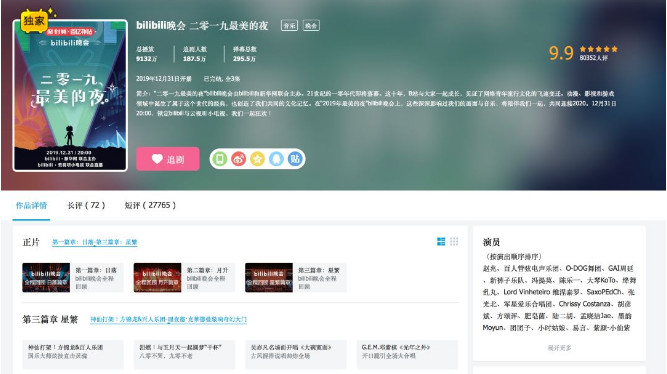Viewport: 667px width, 374px height.
Task: Open the 神仙打架 section range link
Action: point(168,320)
